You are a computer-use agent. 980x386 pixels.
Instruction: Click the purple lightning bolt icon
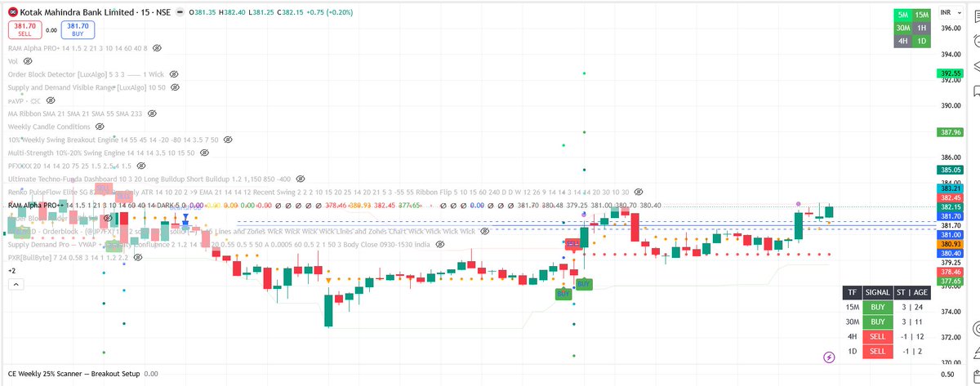pos(829,357)
